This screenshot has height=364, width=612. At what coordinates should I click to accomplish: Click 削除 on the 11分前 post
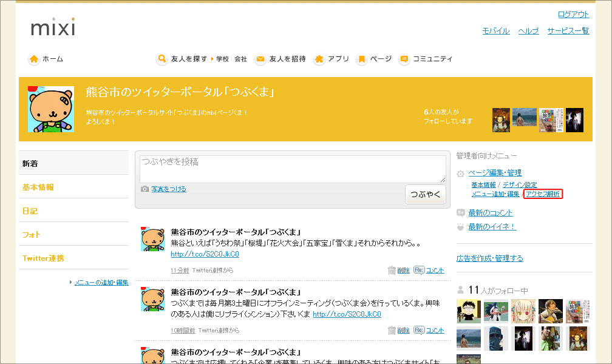point(403,271)
